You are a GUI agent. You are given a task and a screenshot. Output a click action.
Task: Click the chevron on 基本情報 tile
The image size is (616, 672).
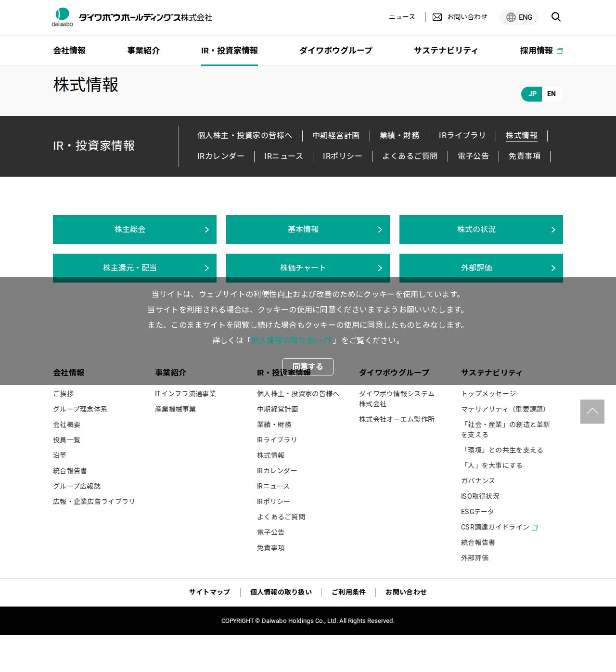[380, 230]
